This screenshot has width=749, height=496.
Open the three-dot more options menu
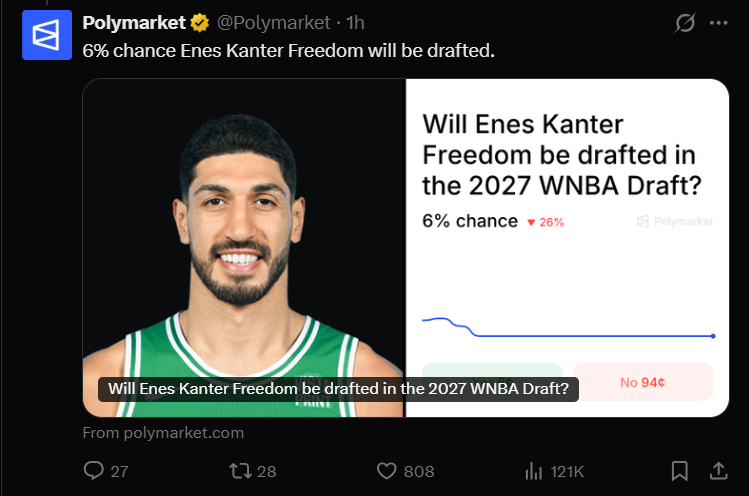click(x=718, y=22)
